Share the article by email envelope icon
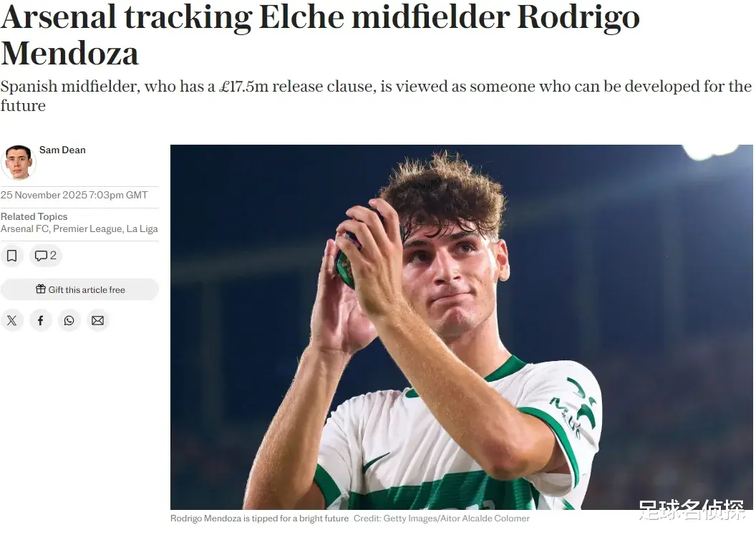This screenshot has width=756, height=535. (97, 320)
